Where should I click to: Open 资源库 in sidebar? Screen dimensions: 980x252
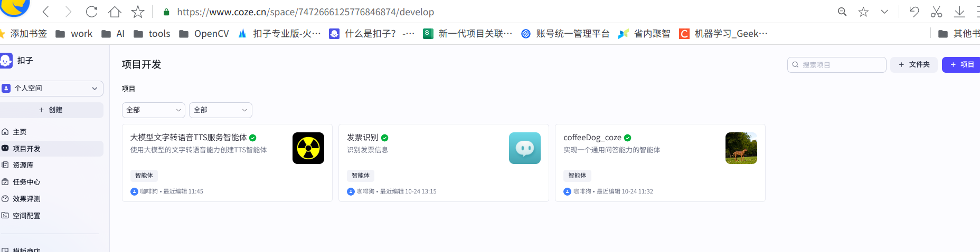tap(23, 165)
